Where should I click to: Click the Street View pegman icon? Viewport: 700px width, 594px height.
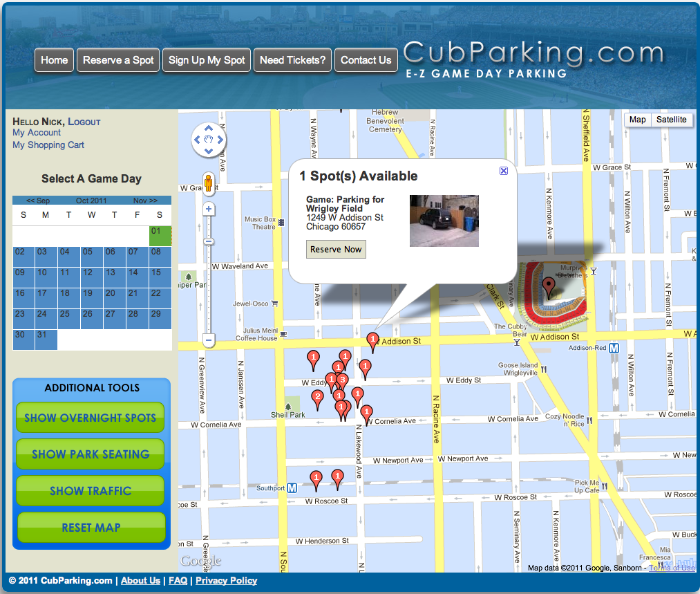click(x=209, y=183)
